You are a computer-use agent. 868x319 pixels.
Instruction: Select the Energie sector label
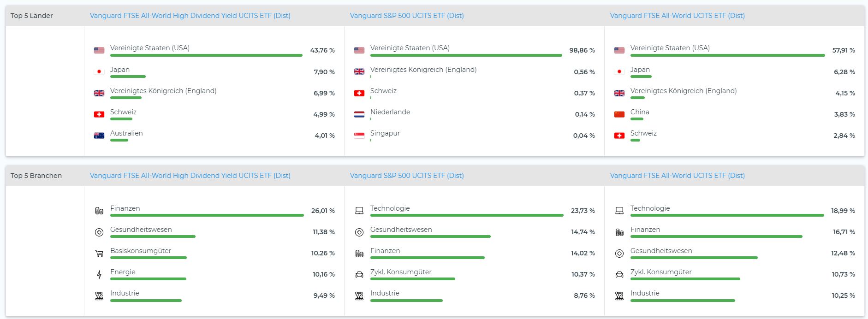123,272
